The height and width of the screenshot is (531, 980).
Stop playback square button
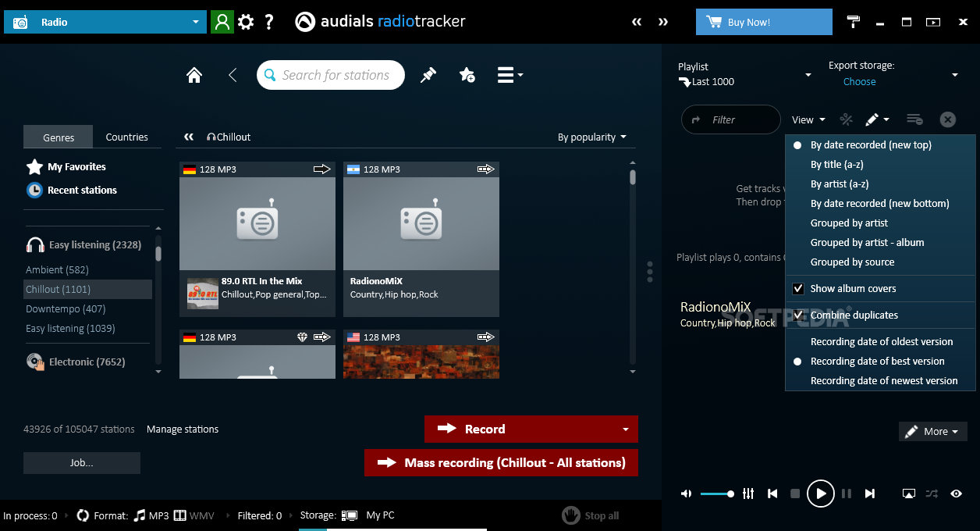795,494
